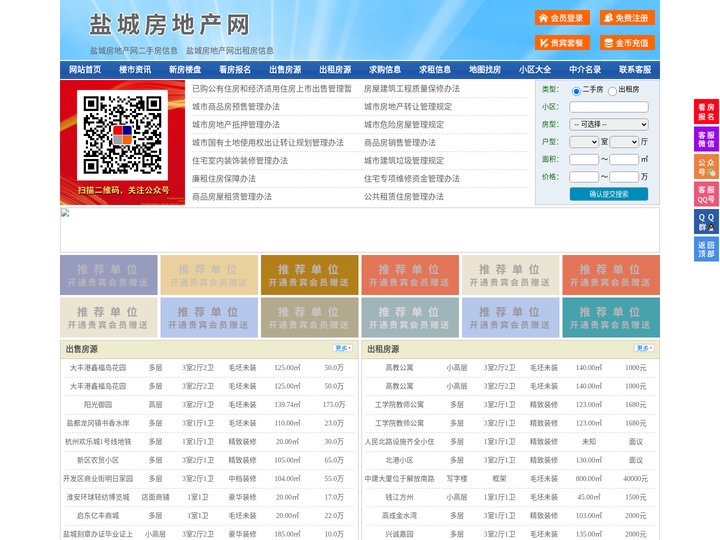The height and width of the screenshot is (540, 720).
Task: Open the 中建大厦位于解放南路 rental listing
Action: tap(399, 478)
